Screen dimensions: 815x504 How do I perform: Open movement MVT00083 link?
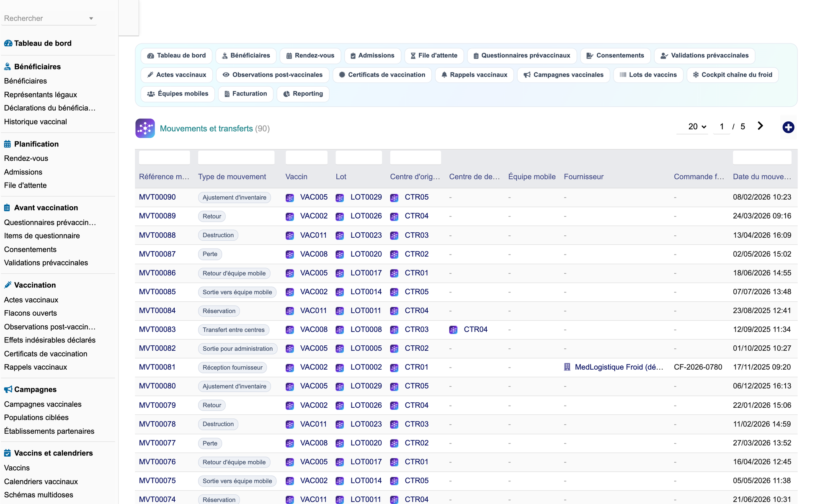[x=157, y=329]
